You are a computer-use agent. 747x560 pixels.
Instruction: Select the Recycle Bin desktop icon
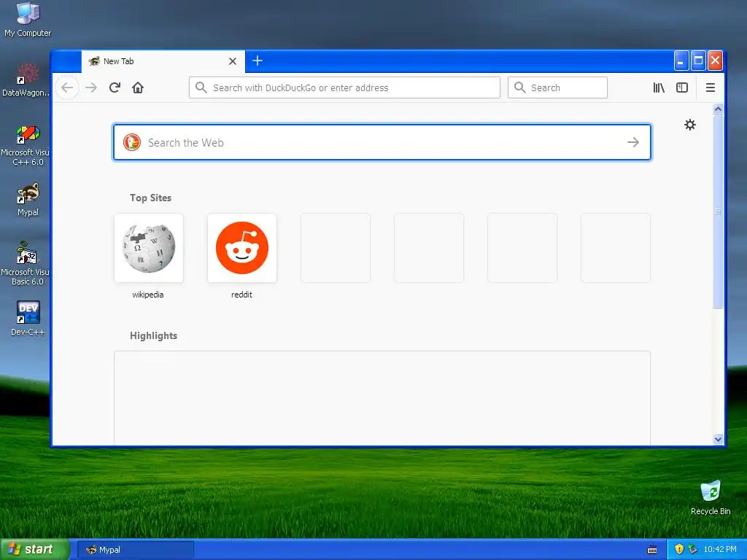click(711, 497)
